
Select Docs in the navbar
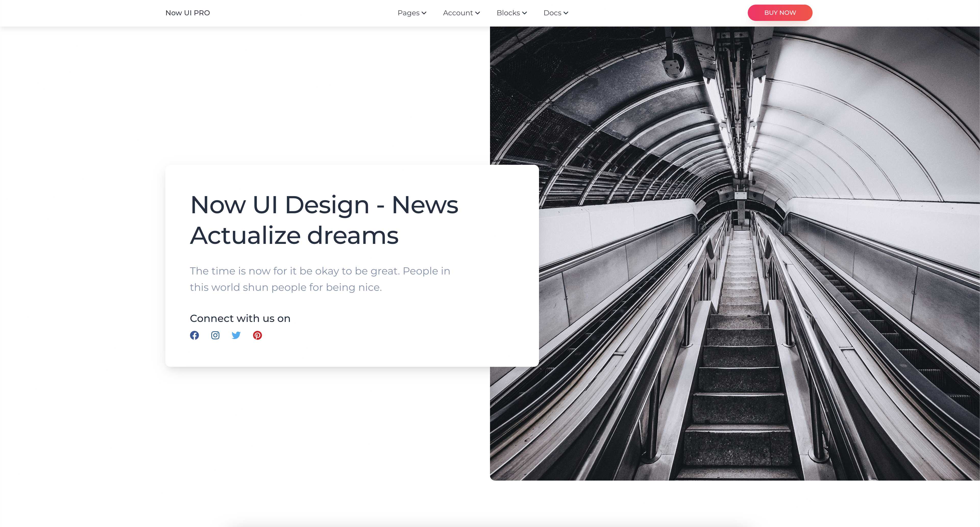[x=552, y=13]
